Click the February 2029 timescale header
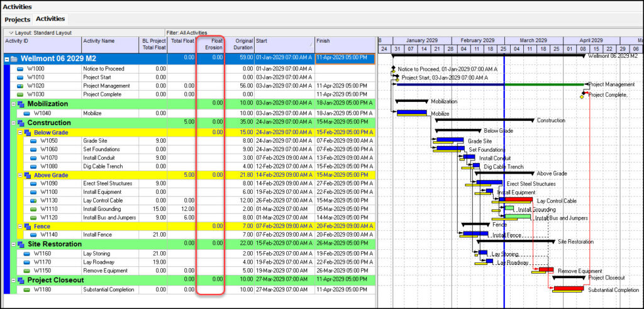The width and height of the screenshot is (644, 309). 477,41
